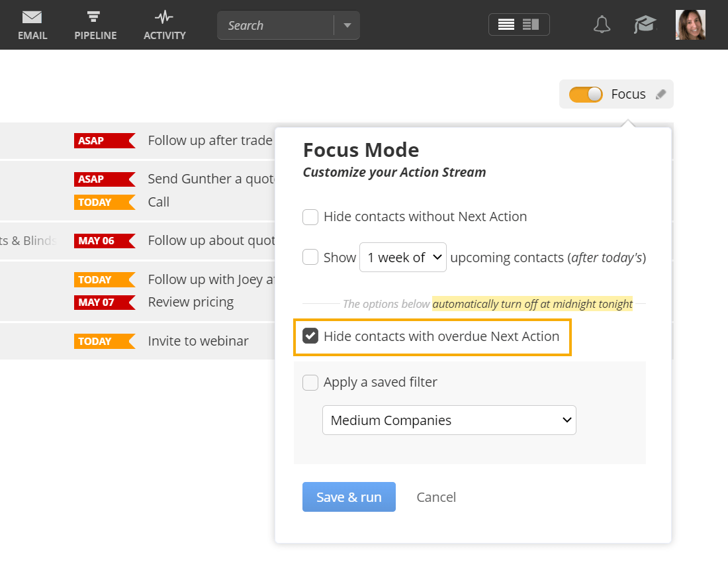Open notifications bell
Viewport: 728px width, 576px height.
[x=602, y=24]
